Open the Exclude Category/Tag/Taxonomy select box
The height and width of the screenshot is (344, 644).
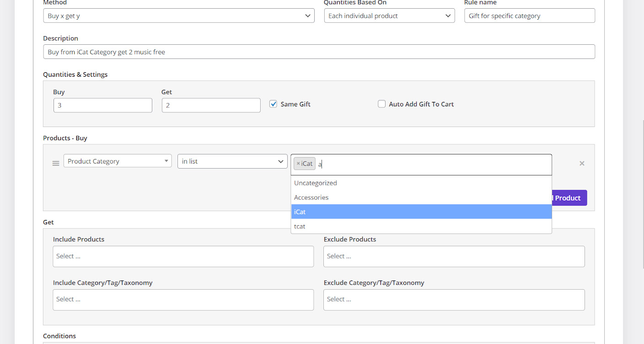454,300
